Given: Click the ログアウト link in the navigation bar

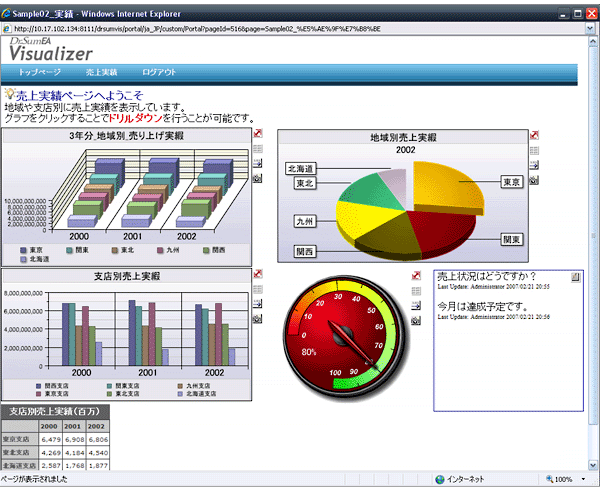Looking at the screenshot, I should (159, 73).
